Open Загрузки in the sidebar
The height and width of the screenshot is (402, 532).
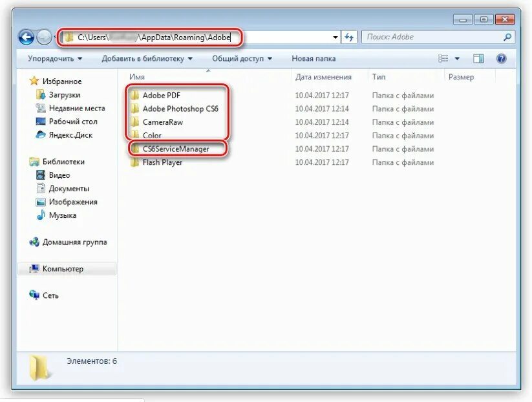(58, 95)
